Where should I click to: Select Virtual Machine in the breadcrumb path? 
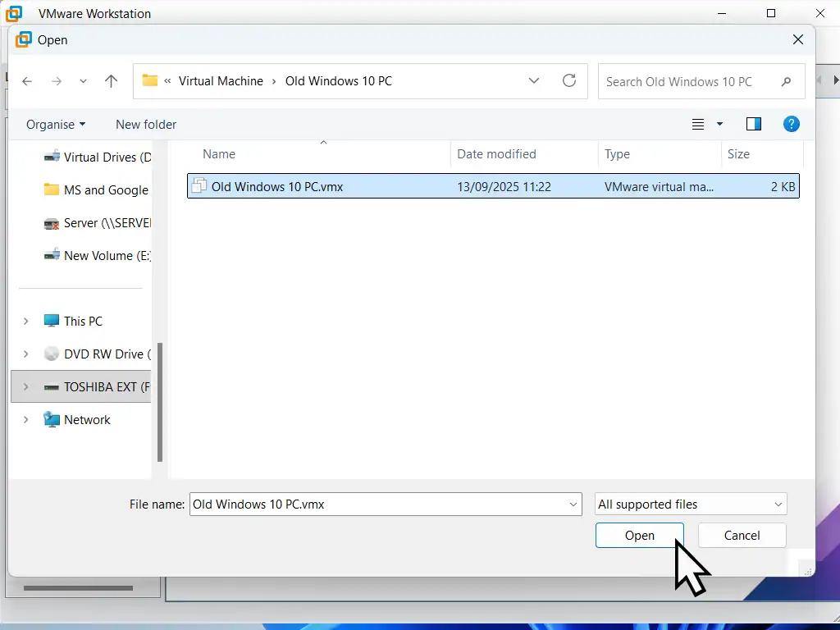tap(221, 81)
